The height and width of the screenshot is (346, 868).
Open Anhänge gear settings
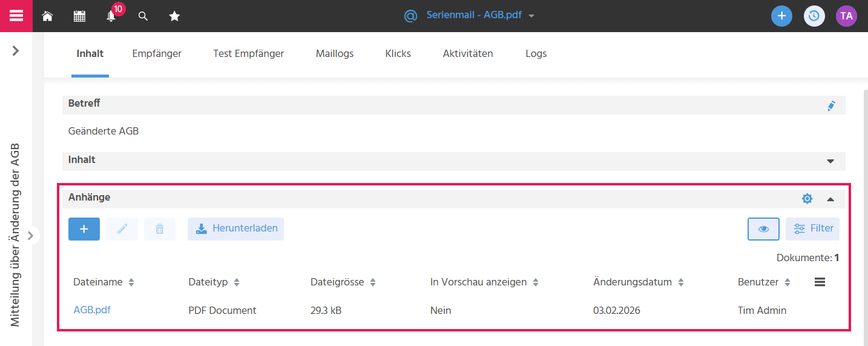[x=807, y=199]
